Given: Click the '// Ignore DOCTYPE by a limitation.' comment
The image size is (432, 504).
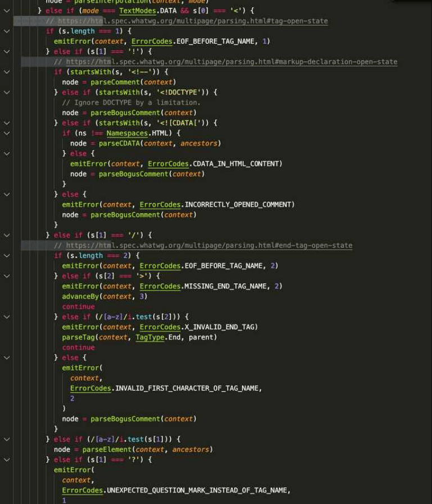Looking at the screenshot, I should coord(131,103).
